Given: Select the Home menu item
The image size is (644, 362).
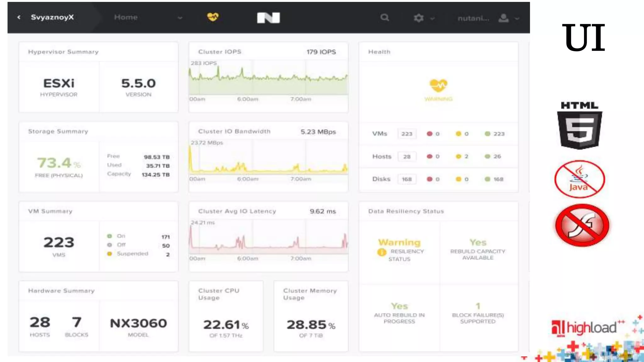Looking at the screenshot, I should [x=126, y=17].
